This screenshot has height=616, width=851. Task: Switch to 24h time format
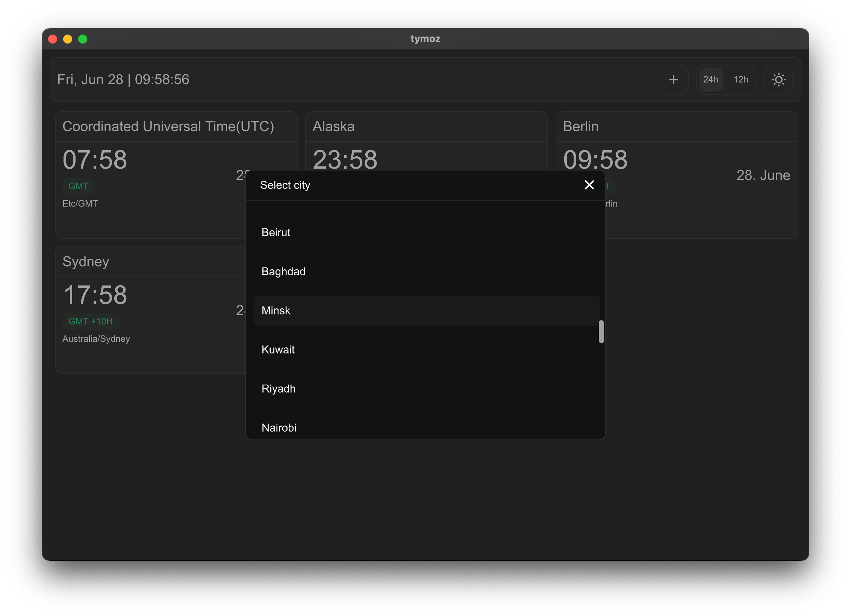(710, 80)
